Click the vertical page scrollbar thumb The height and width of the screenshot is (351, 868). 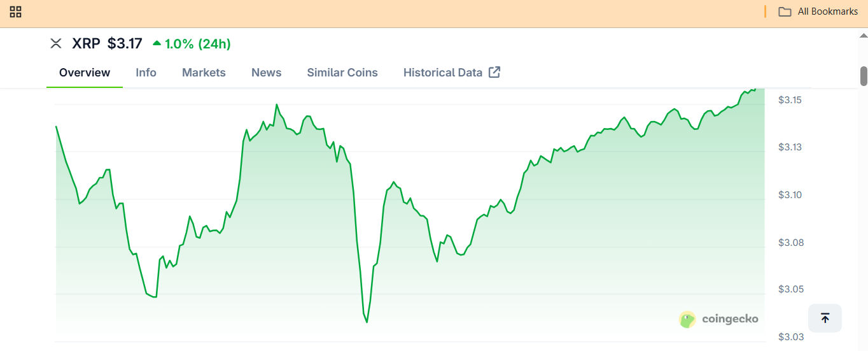(864, 76)
